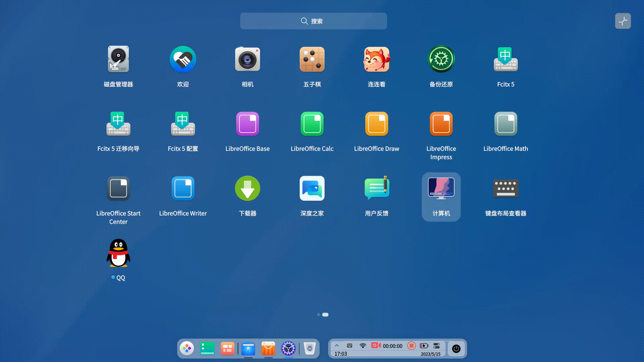The width and height of the screenshot is (644, 362).
Task: Open the 计算机 computer app
Action: (441, 188)
